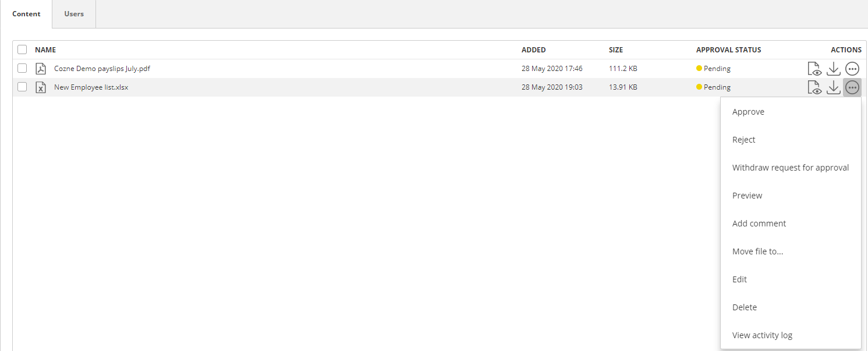Check the checkbox for New Employee list.xlsx

pyautogui.click(x=22, y=87)
